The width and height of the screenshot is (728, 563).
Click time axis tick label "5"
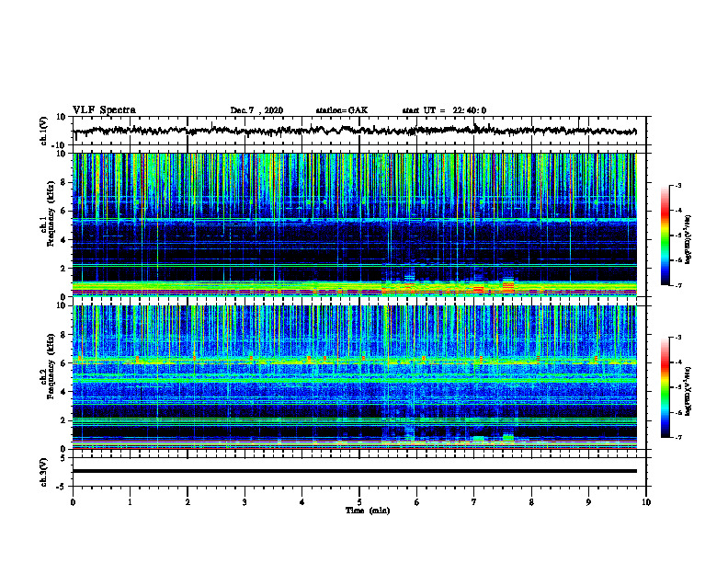(x=359, y=502)
